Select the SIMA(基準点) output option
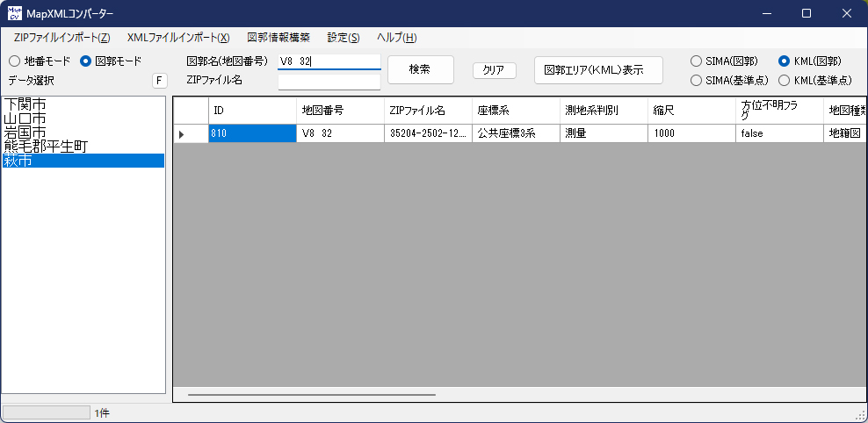The width and height of the screenshot is (868, 423). (x=697, y=80)
